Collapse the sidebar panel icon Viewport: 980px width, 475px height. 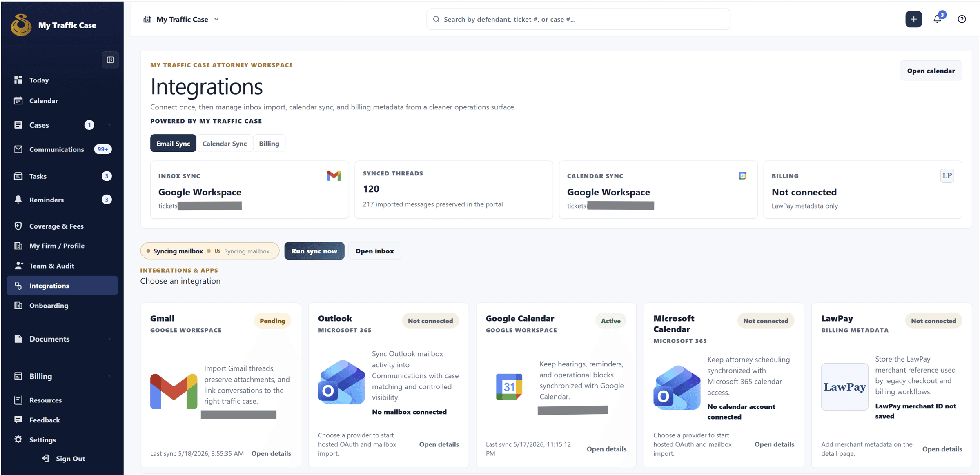110,60
